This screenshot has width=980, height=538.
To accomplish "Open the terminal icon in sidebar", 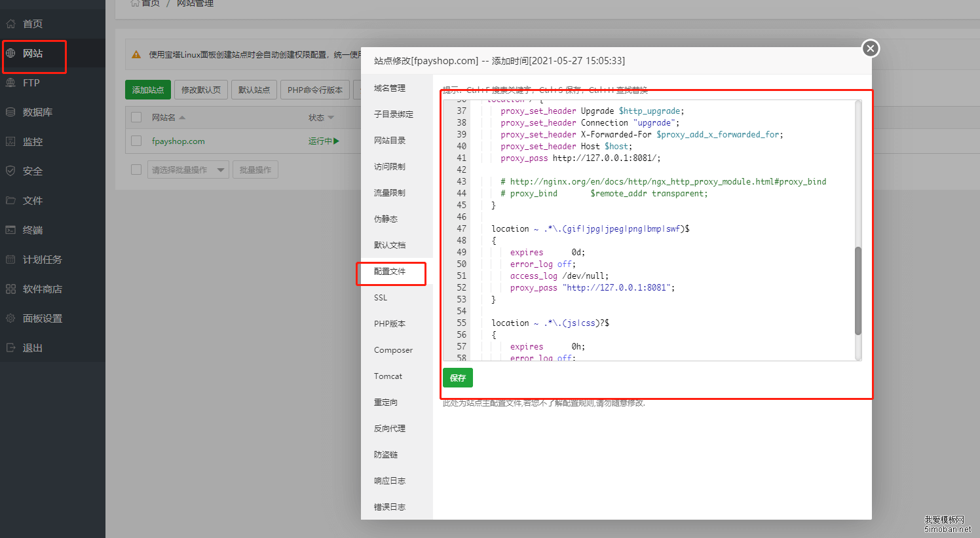I will point(10,230).
